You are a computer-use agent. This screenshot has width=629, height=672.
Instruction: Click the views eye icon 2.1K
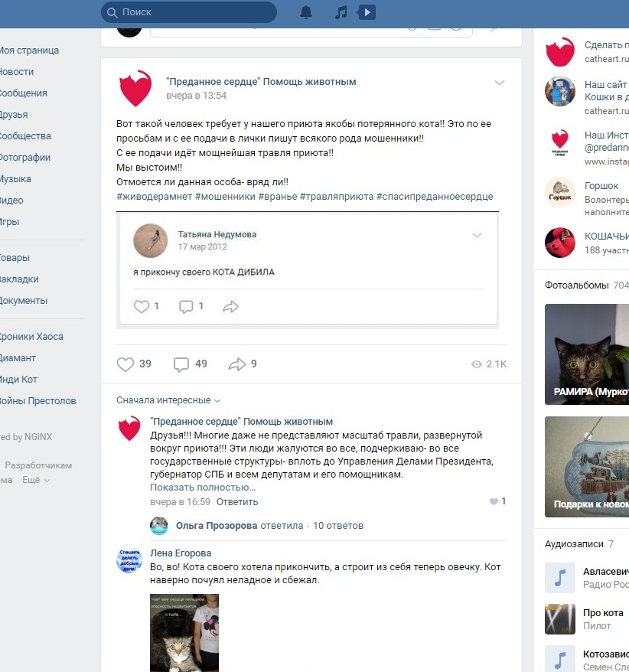point(477,364)
